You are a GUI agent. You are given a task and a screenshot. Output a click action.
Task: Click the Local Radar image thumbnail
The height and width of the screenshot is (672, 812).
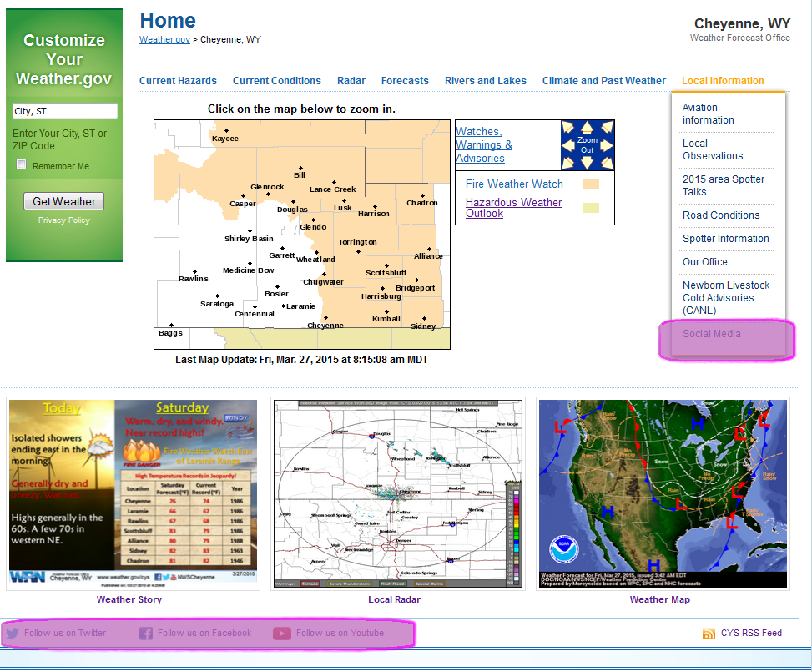[397, 493]
